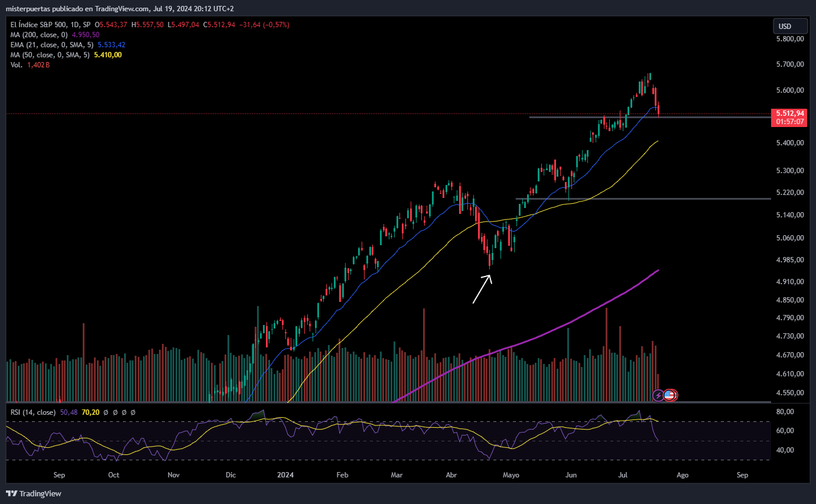
Task: Click the EMA 21 value 5.533,42
Action: [x=111, y=45]
